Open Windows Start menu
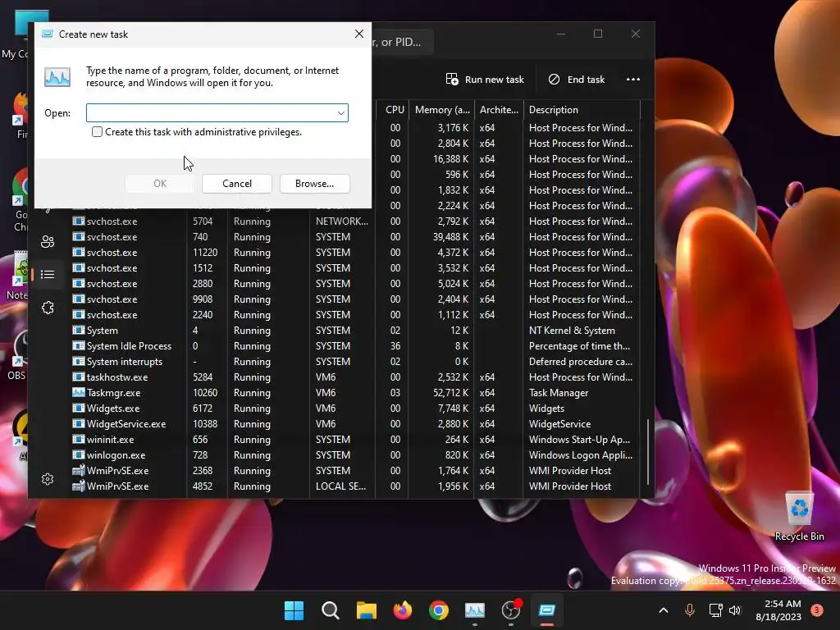The height and width of the screenshot is (630, 840). coord(294,610)
